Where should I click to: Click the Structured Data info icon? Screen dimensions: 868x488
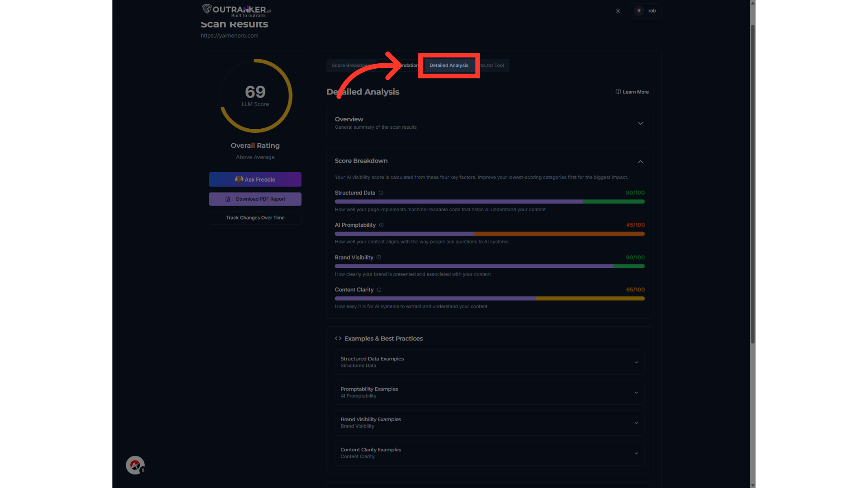coord(381,193)
